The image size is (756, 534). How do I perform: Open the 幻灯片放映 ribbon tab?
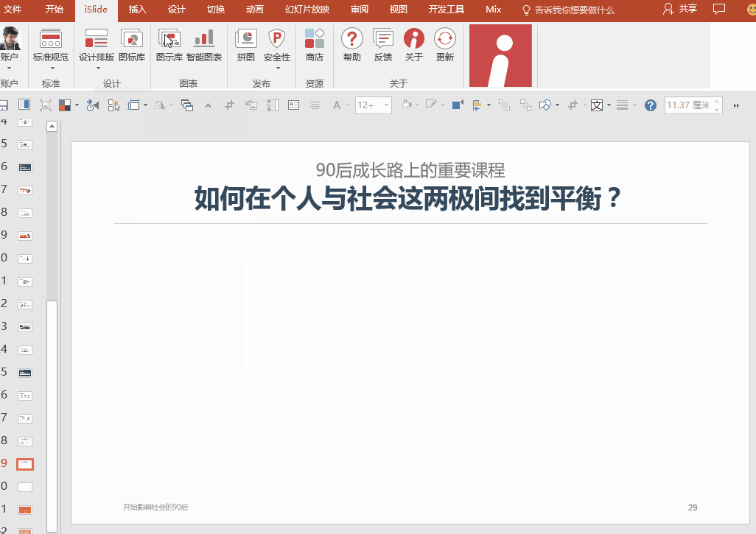pyautogui.click(x=307, y=9)
